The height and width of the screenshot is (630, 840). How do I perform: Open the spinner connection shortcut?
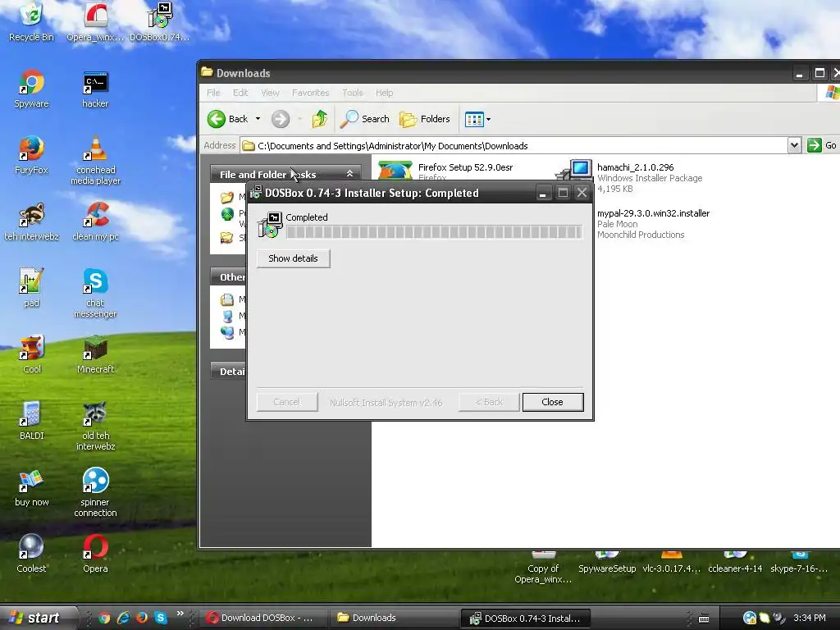95,492
